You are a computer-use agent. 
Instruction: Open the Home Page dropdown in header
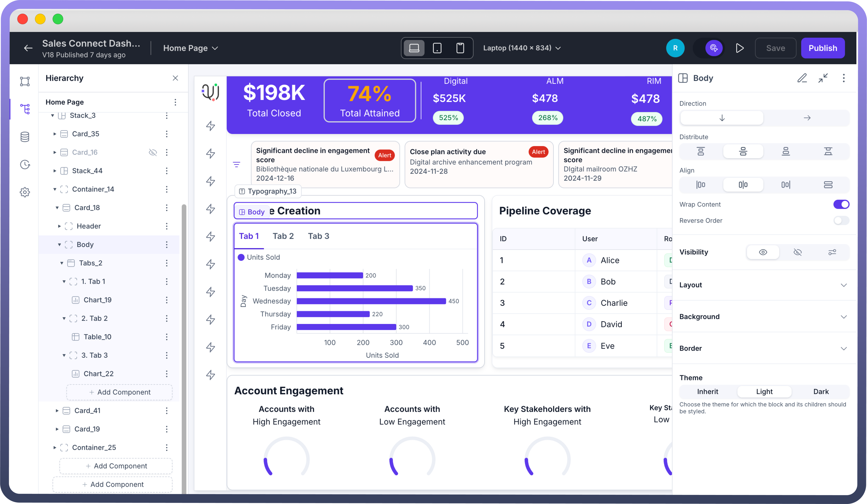190,48
